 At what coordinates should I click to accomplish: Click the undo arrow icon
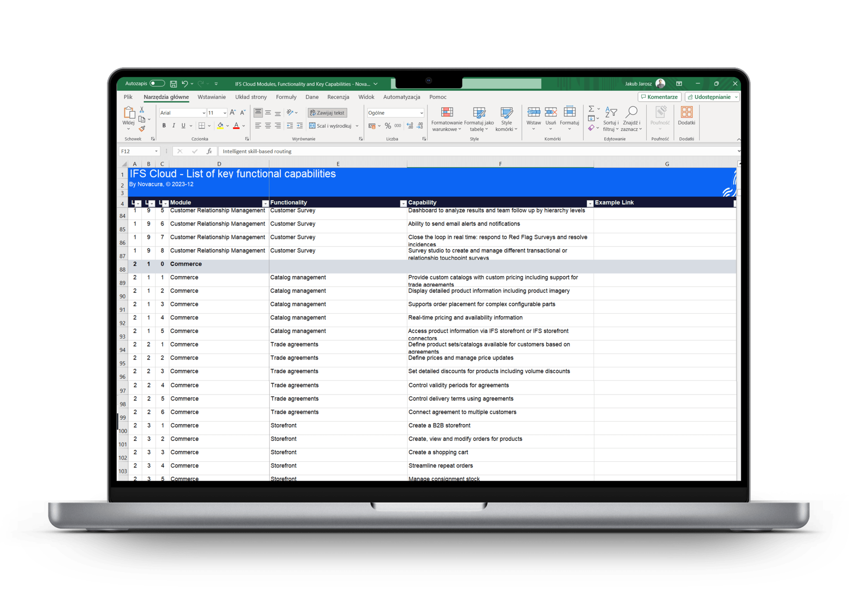(185, 84)
